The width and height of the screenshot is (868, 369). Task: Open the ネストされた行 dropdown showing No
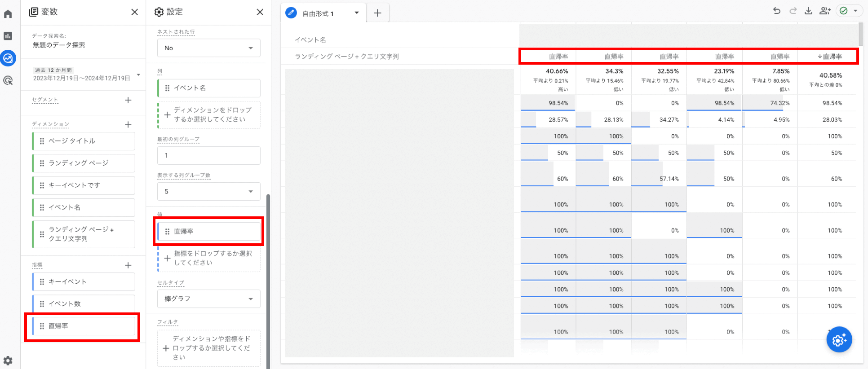[x=208, y=48]
